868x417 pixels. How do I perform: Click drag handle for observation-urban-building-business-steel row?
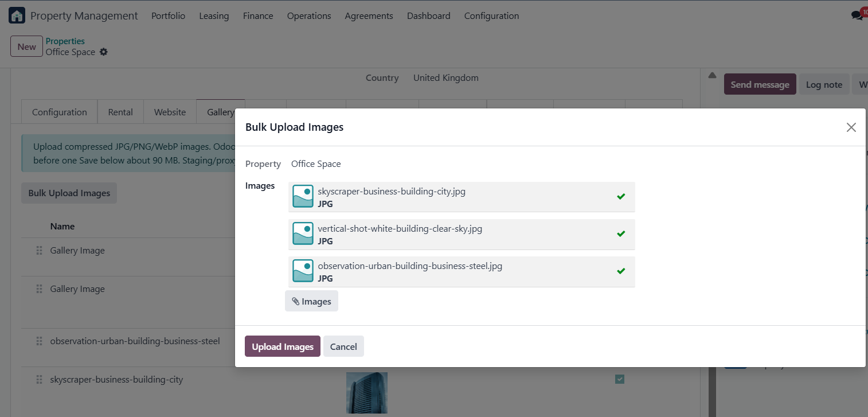tap(40, 341)
